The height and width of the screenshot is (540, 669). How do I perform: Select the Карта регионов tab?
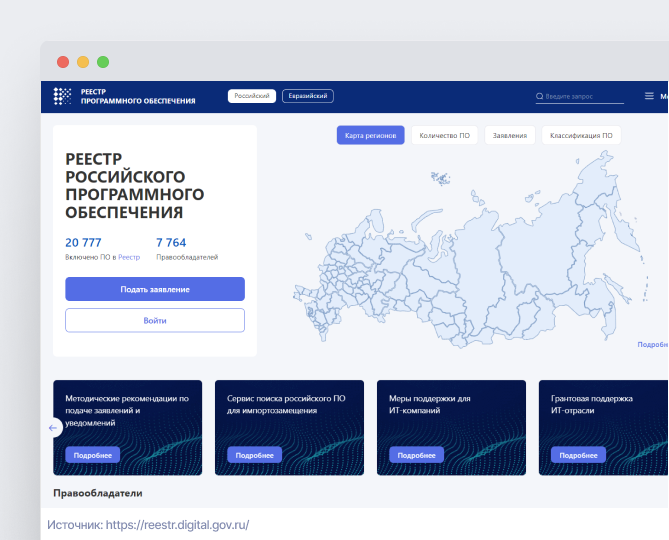pos(371,135)
